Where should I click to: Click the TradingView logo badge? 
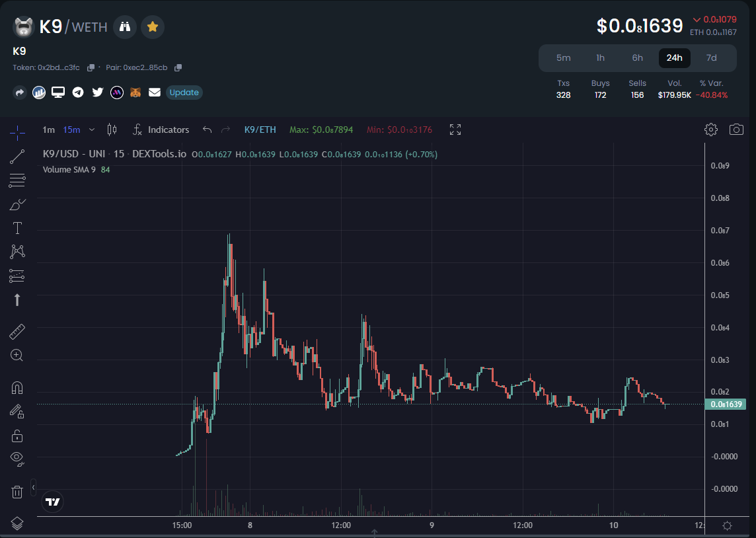53,502
